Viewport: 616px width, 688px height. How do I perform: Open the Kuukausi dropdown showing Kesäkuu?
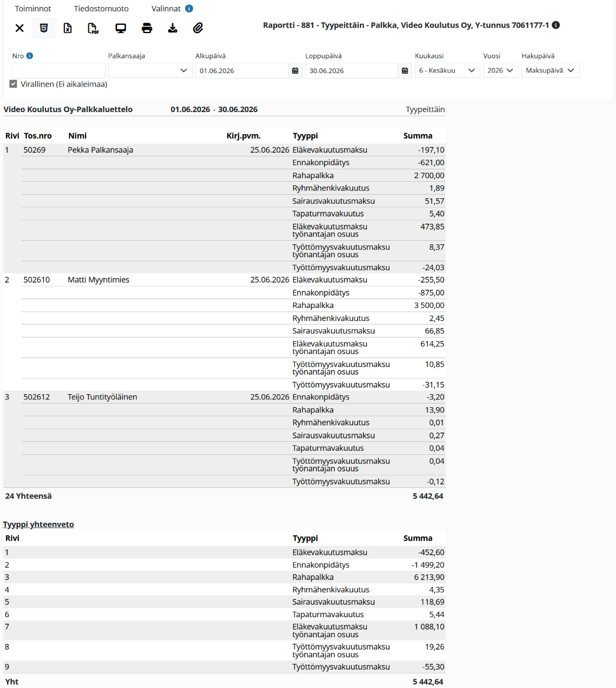[x=447, y=71]
